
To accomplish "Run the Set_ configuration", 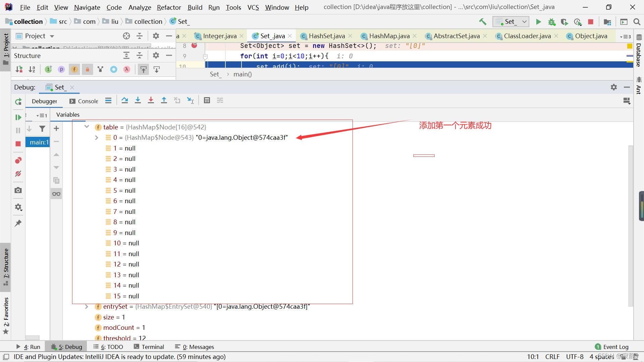I will coord(538,22).
